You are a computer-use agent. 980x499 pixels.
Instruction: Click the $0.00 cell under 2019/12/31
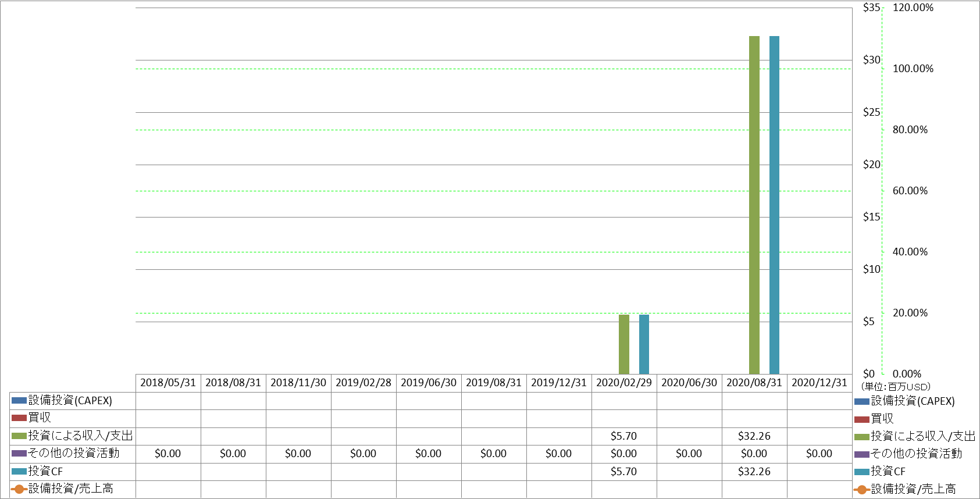[559, 454]
